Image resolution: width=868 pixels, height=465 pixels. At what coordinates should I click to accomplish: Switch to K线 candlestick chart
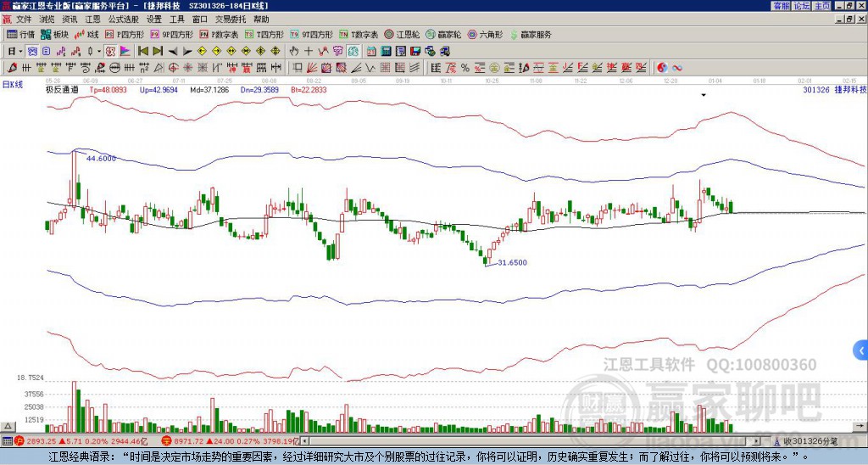click(86, 34)
